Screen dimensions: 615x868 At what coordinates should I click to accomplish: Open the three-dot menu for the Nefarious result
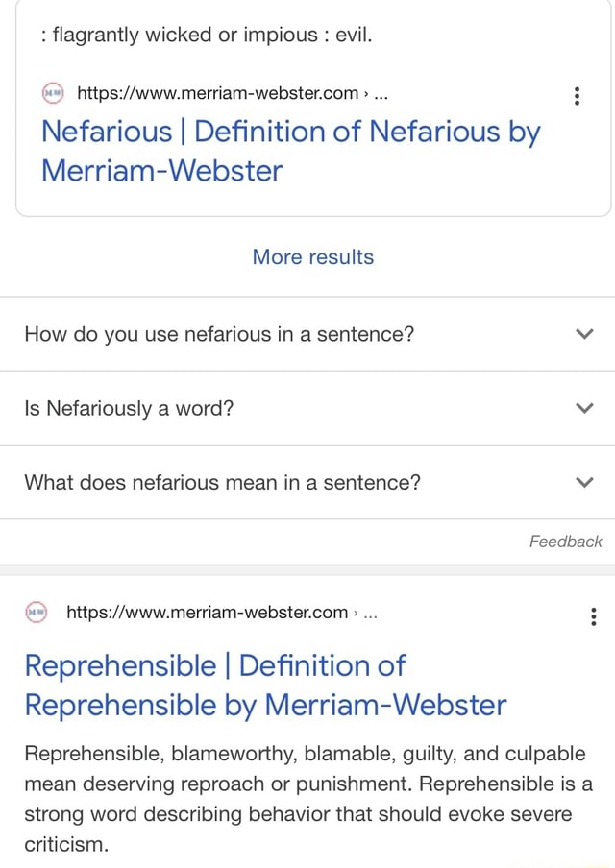(x=576, y=96)
